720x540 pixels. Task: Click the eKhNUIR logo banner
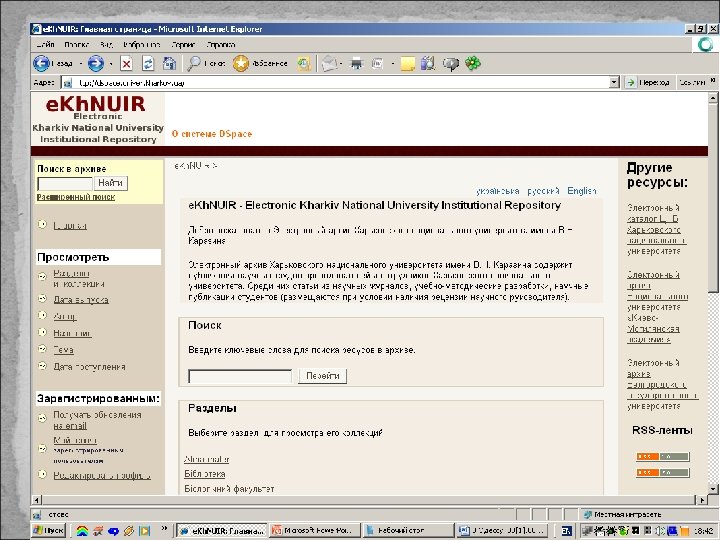(98, 119)
